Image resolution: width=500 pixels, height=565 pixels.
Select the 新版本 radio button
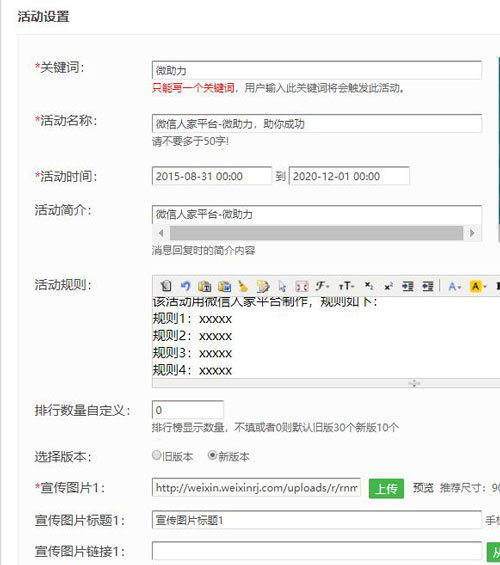point(212,455)
